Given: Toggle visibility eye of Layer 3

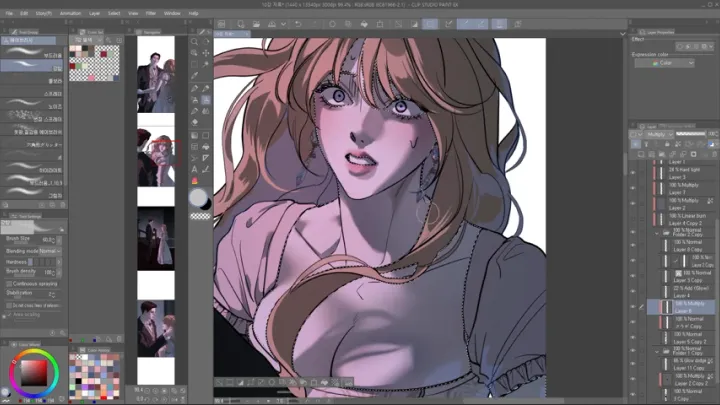Looking at the screenshot, I should tap(633, 173).
